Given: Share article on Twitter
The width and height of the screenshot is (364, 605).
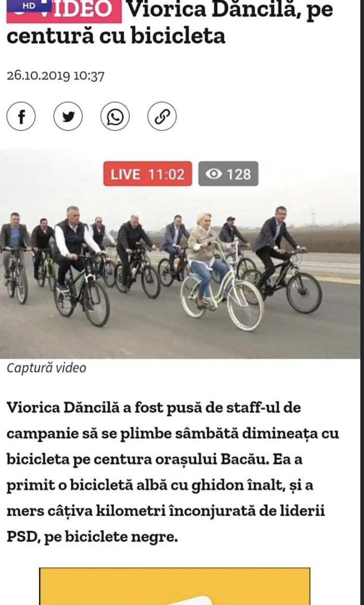Looking at the screenshot, I should 68,116.
